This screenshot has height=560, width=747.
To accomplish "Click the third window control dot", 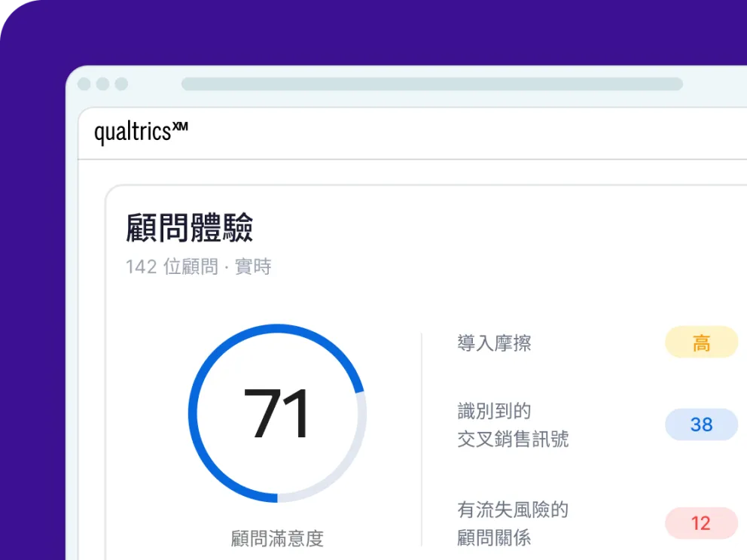I will point(121,84).
